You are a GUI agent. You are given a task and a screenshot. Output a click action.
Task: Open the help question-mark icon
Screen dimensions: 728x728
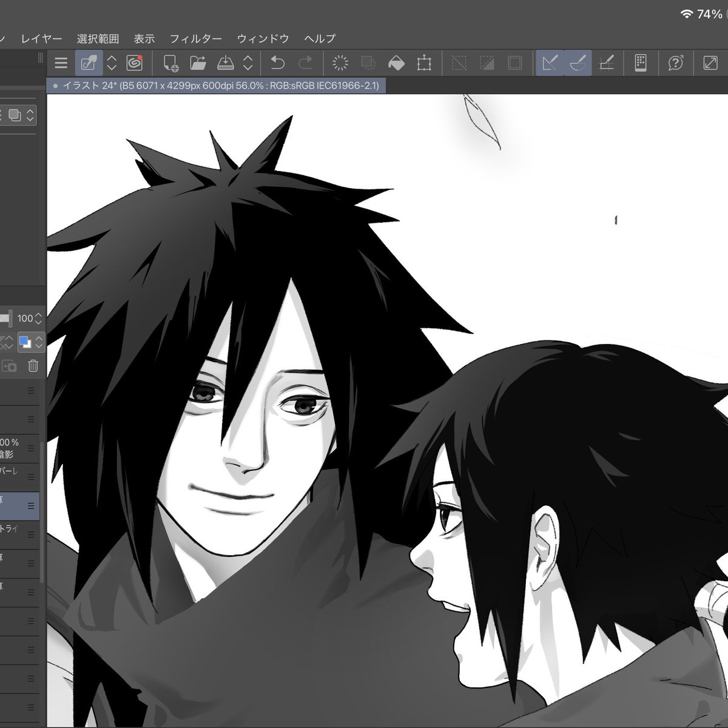coord(676,63)
